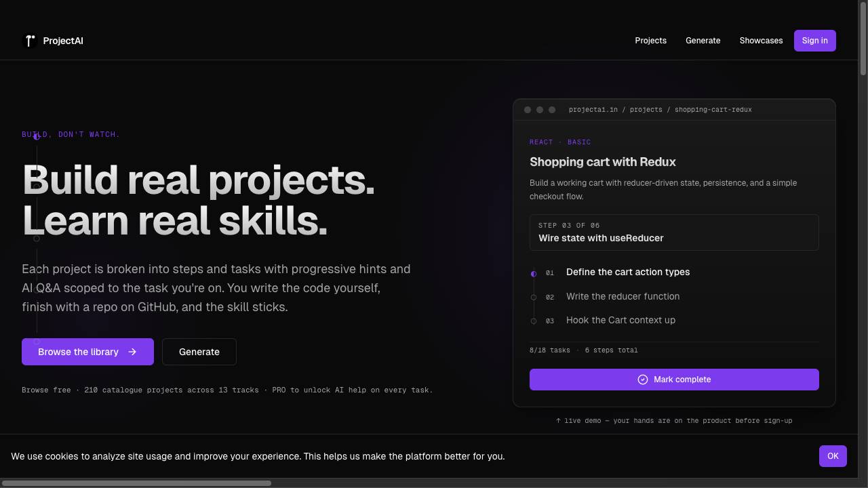Select task 03 Hook the Cart context up
This screenshot has width=868, height=488.
point(620,320)
